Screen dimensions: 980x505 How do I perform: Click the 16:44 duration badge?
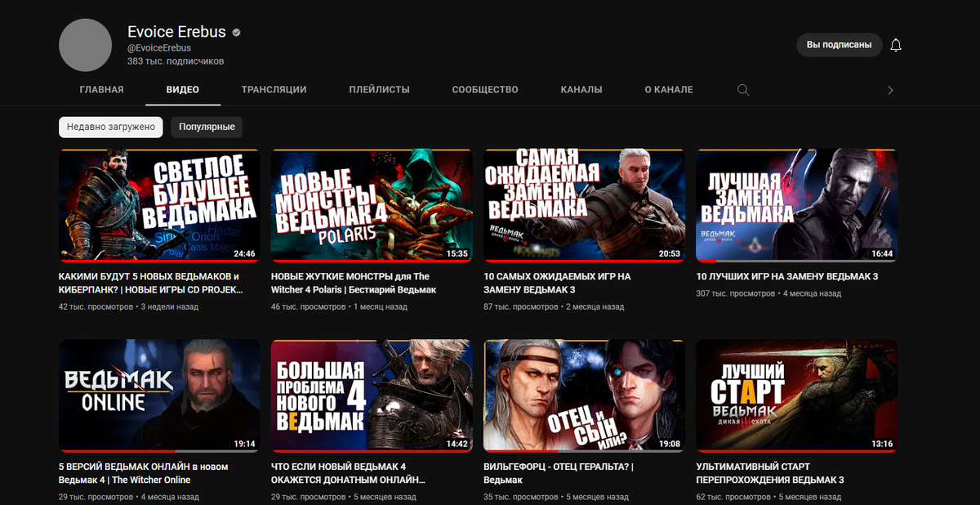coord(881,253)
